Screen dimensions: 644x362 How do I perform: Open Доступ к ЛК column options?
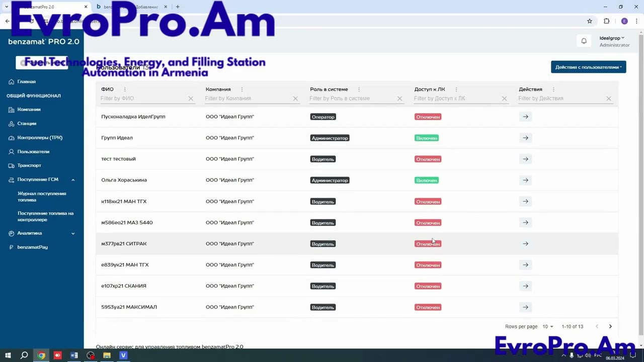coord(456,89)
